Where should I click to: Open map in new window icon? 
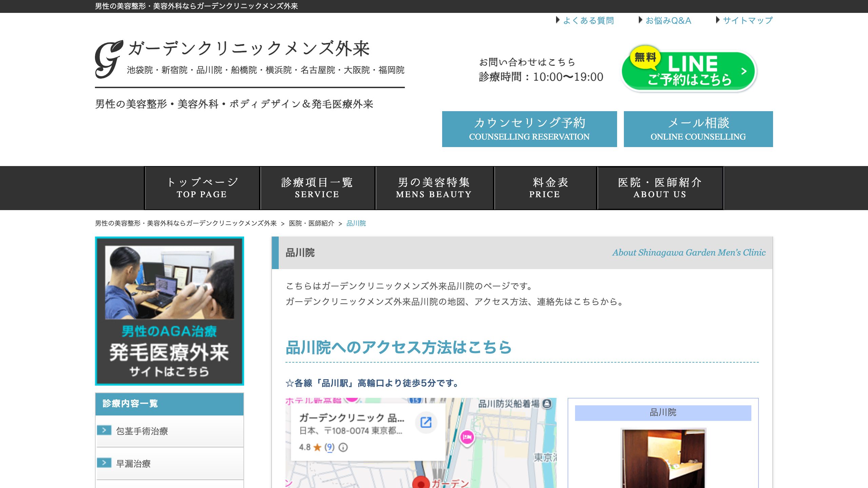[x=426, y=422]
